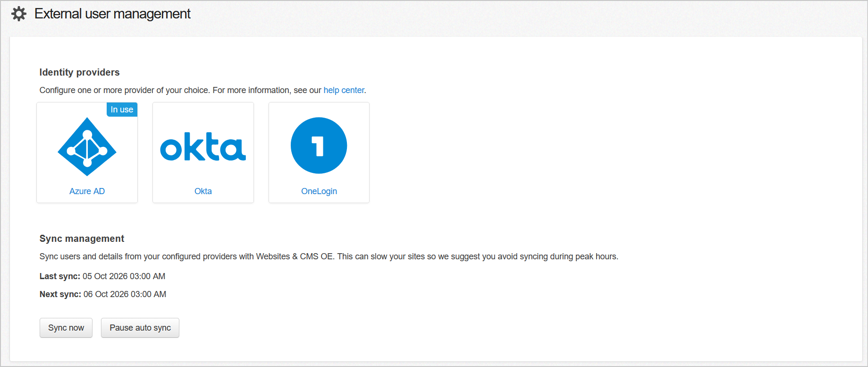The width and height of the screenshot is (868, 367).
Task: Choose the Okta logo
Action: [203, 147]
